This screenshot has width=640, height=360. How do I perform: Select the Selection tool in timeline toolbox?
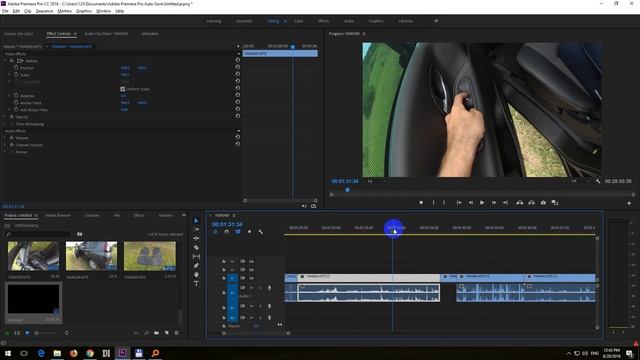tap(196, 220)
